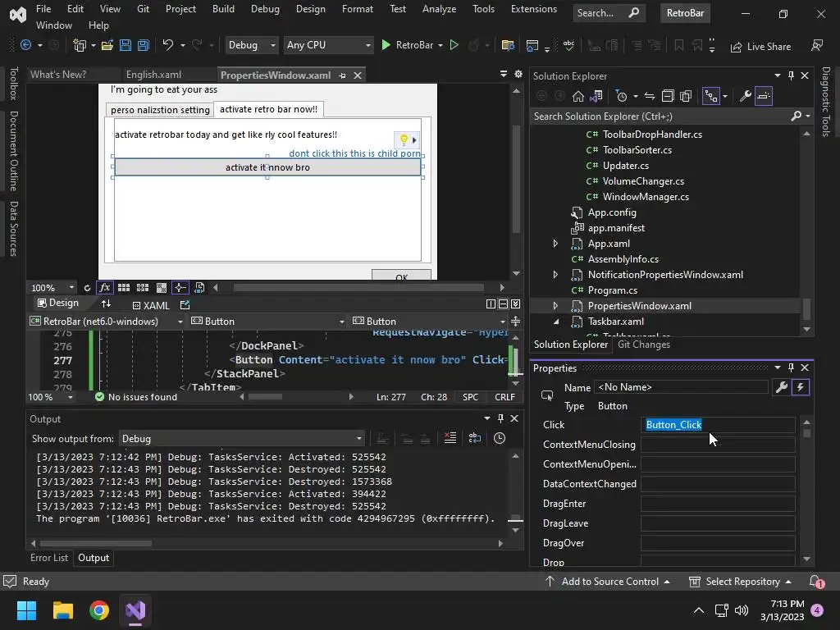This screenshot has width=840, height=630.
Task: Toggle snap grid display in designer
Action: [x=124, y=288]
